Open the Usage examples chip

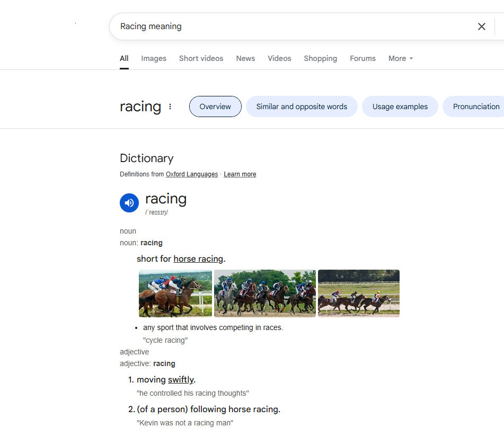pos(400,106)
